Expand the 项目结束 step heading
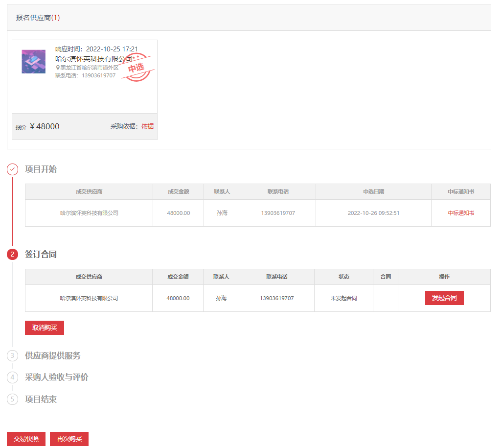The height and width of the screenshot is (448, 502). pos(41,399)
